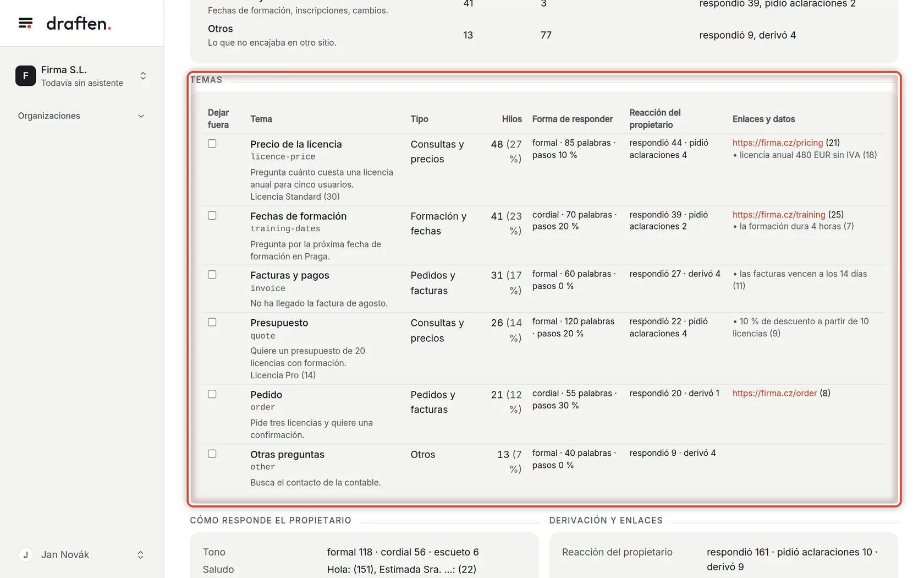Click the invoice slug text
The width and height of the screenshot is (924, 578).
[268, 288]
